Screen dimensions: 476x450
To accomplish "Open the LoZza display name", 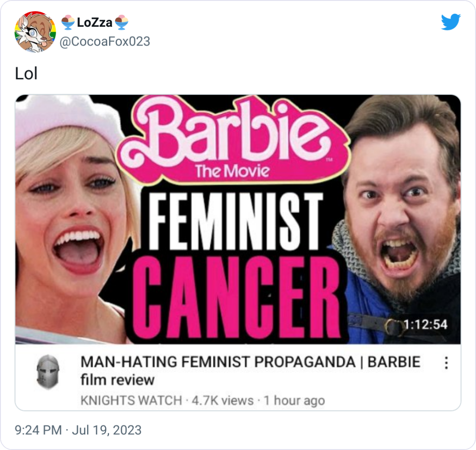I will [95, 22].
